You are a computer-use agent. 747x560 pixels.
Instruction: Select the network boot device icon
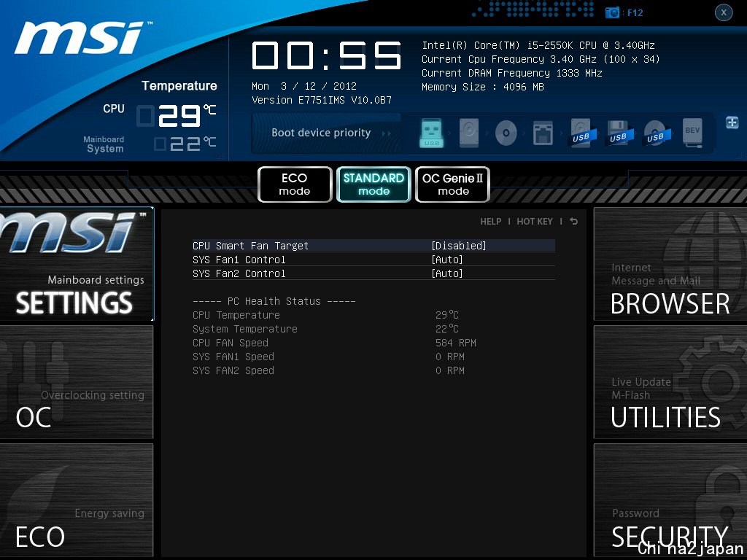[543, 133]
